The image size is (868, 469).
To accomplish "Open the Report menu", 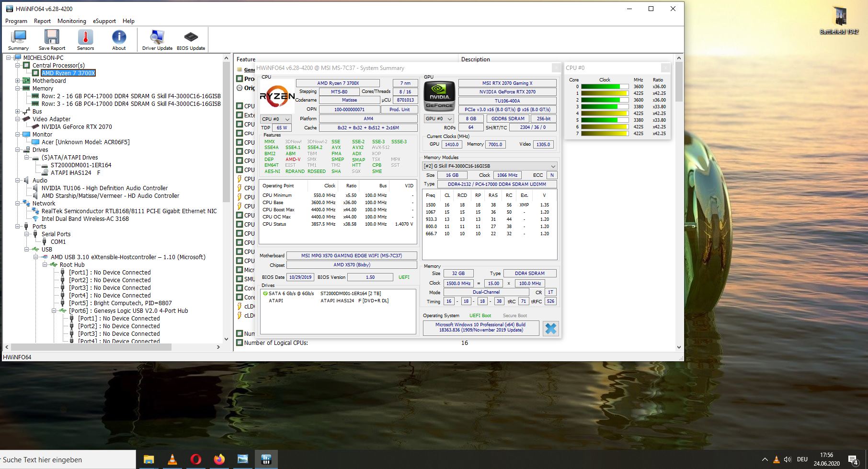I will [42, 21].
